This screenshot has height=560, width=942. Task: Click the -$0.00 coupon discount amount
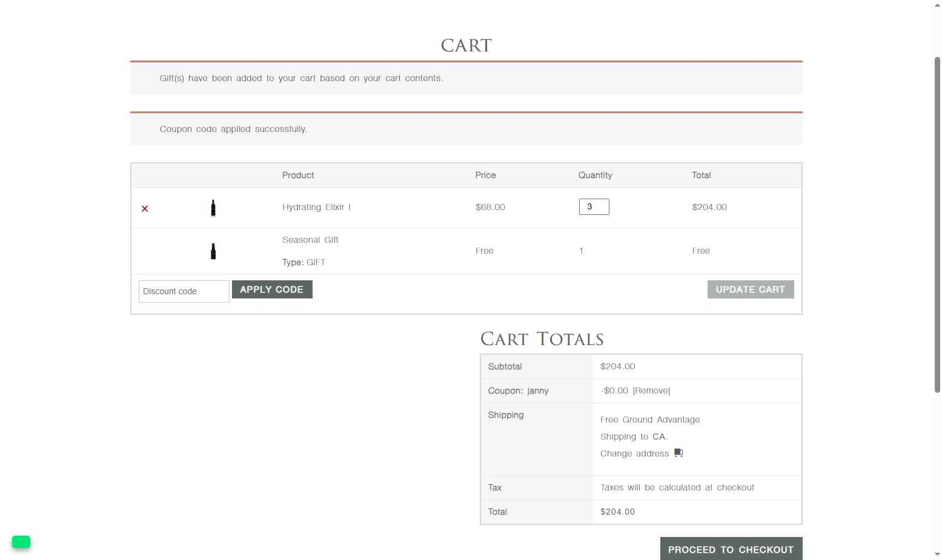coord(614,390)
